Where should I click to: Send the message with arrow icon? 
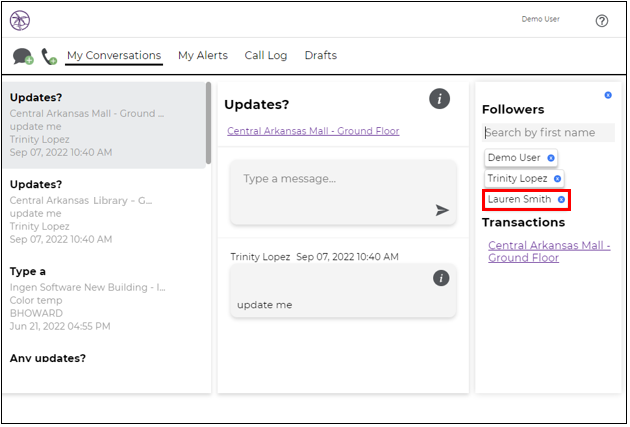tap(442, 210)
